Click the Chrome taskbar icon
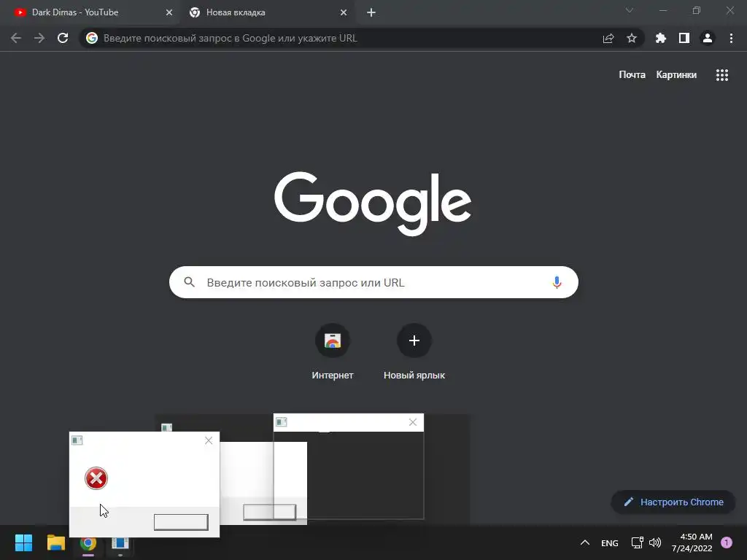747x560 pixels. pos(88,545)
